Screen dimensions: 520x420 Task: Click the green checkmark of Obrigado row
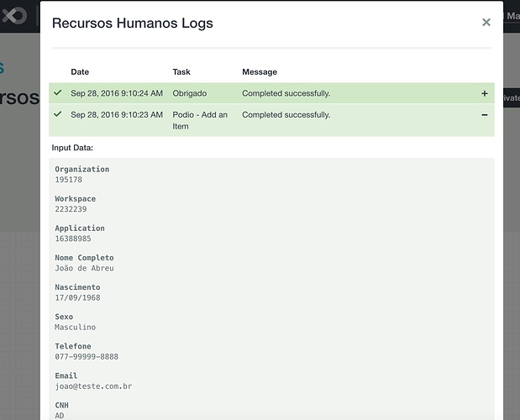(x=58, y=92)
